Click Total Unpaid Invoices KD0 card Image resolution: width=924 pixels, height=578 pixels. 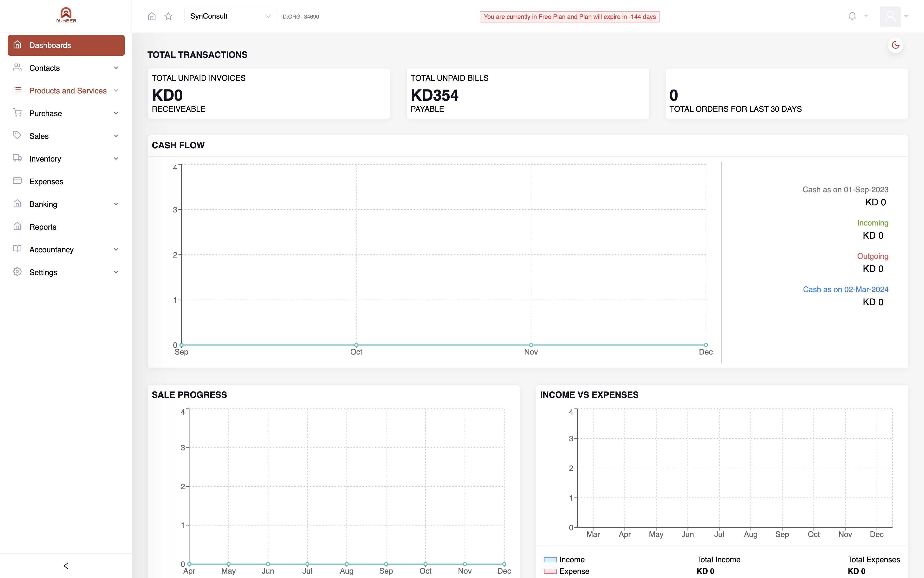coord(269,94)
